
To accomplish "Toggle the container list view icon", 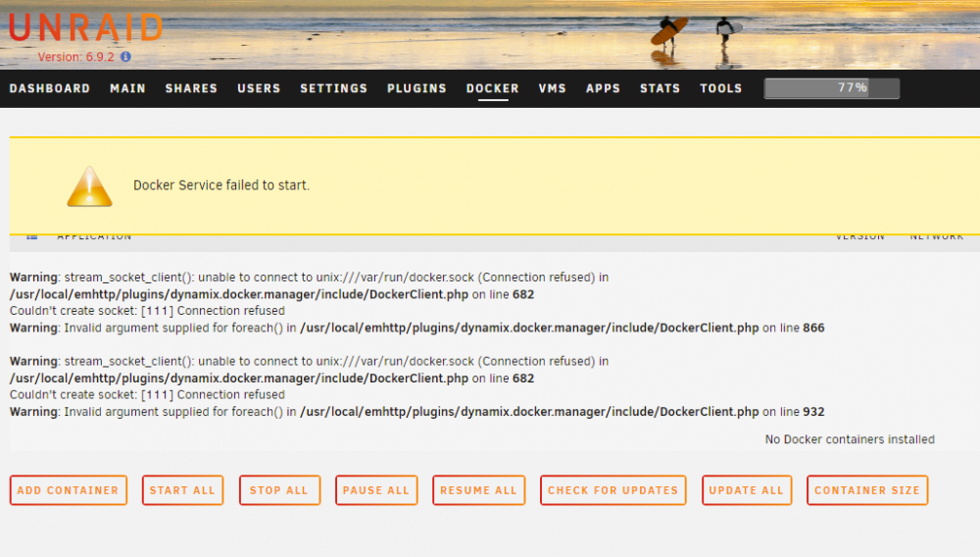I will 32,236.
